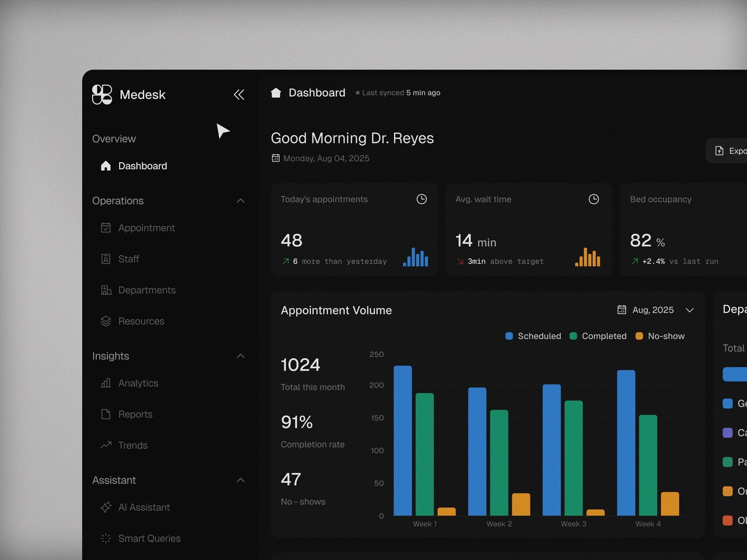Collapse the Operations section

241,201
